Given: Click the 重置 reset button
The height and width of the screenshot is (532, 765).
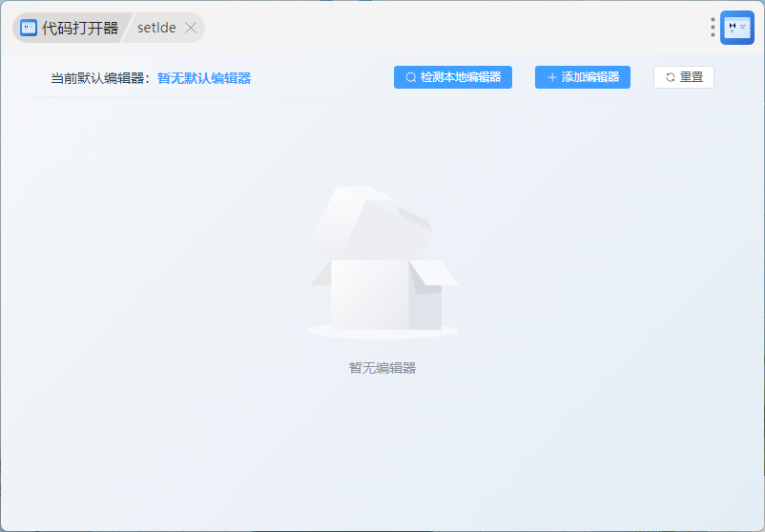Looking at the screenshot, I should tap(684, 77).
